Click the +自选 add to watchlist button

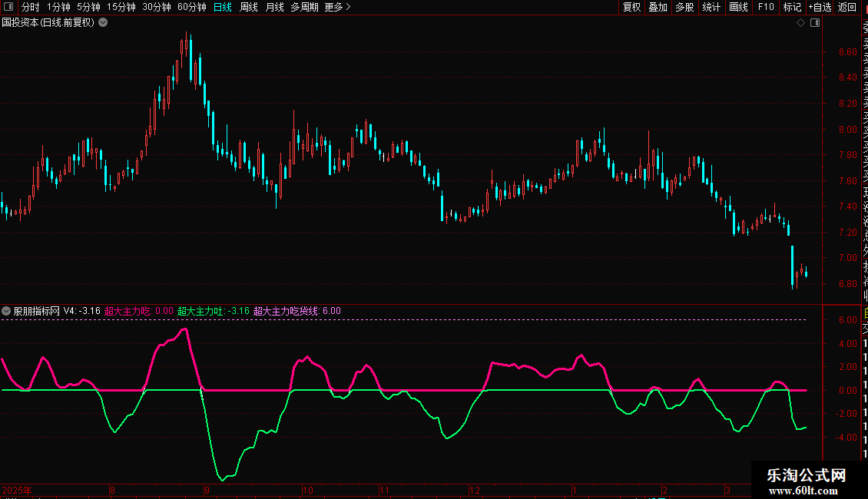coord(820,7)
